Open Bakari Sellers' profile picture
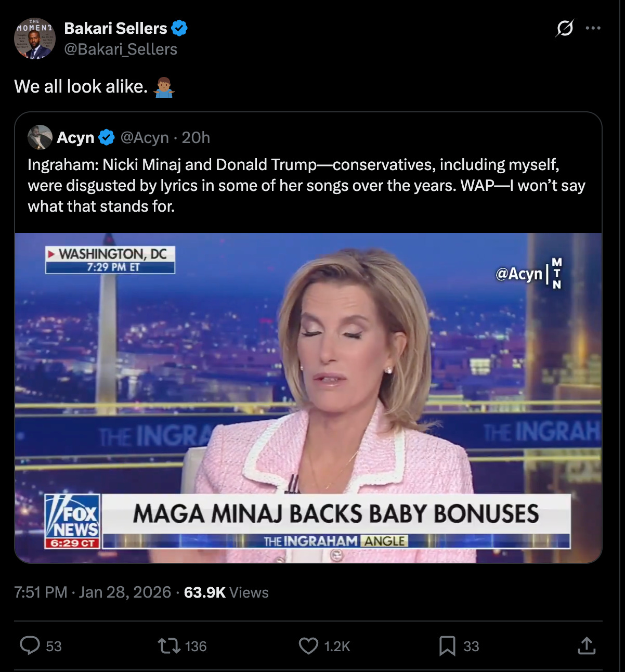Screen dimensions: 625x672 coord(36,37)
